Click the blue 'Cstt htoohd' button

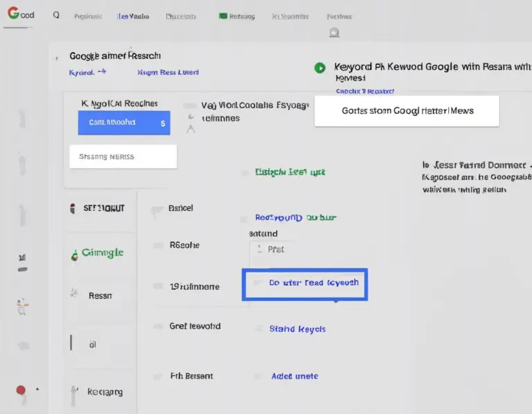coord(124,123)
